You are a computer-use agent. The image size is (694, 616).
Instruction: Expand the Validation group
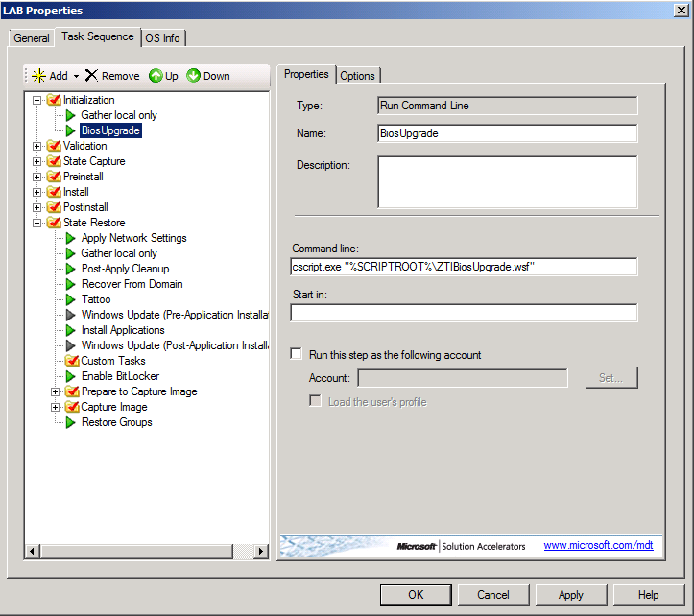[x=37, y=146]
